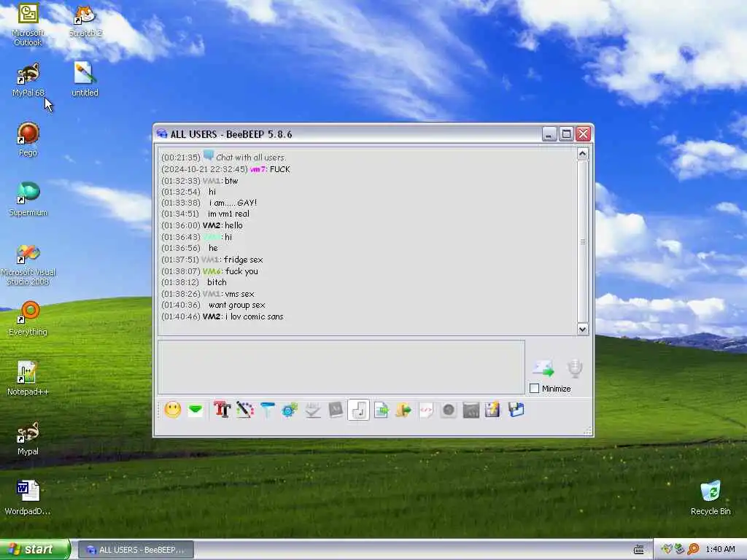
Task: Click the blue filter funnel icon
Action: (x=267, y=410)
